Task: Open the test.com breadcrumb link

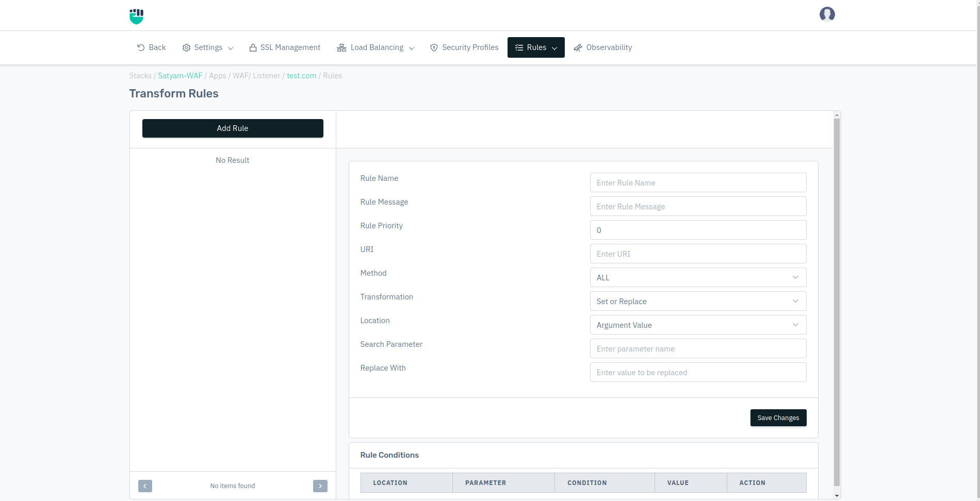Action: coord(301,76)
